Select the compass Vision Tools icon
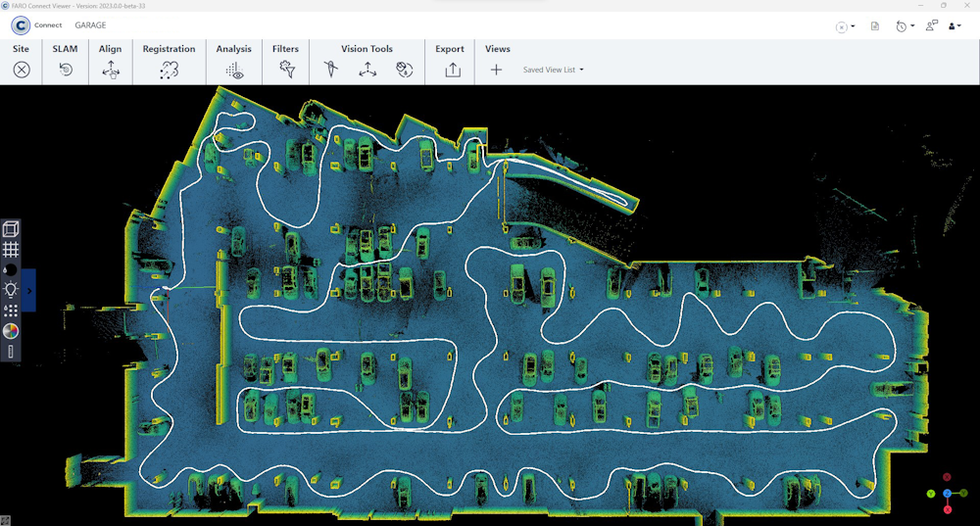Image resolution: width=980 pixels, height=526 pixels. coord(330,70)
